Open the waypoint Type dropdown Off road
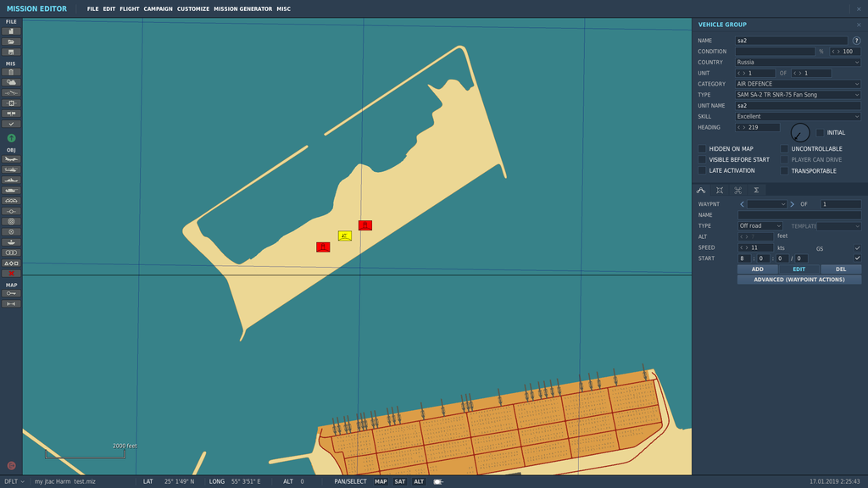The image size is (868, 488). [760, 226]
